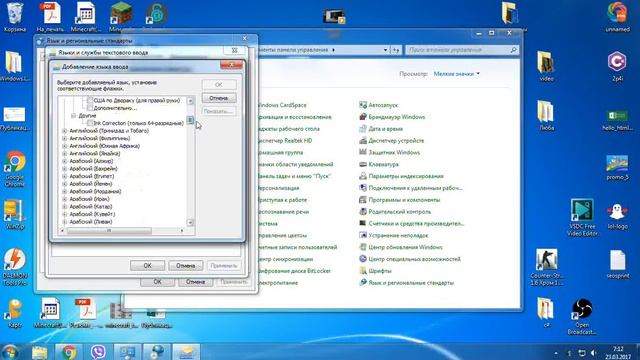
Task: Expand Английский (Филиппины) node
Action: 64,138
